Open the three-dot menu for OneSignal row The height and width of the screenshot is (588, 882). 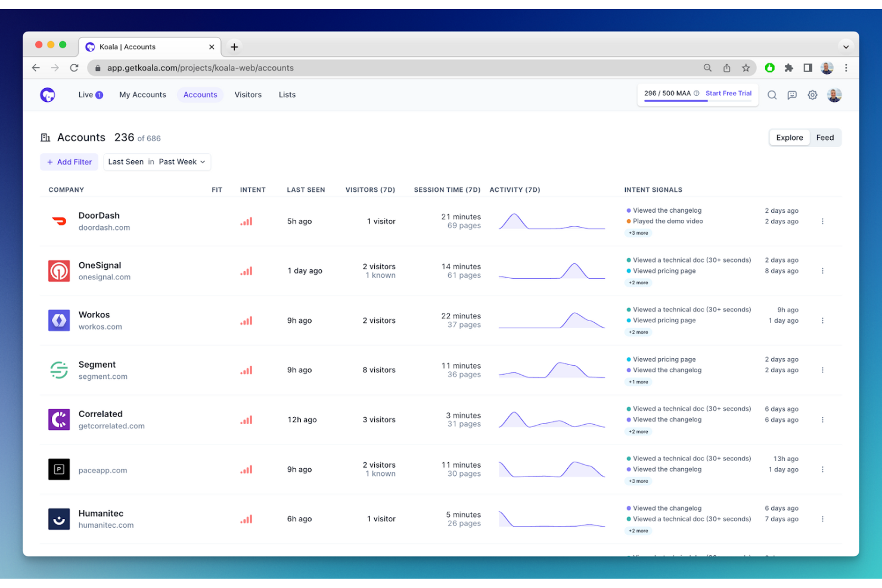(822, 271)
